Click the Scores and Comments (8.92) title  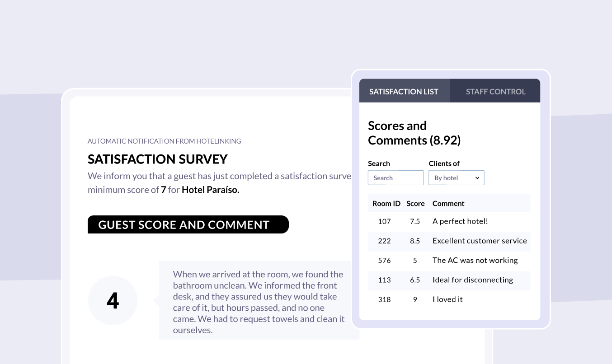[414, 133]
